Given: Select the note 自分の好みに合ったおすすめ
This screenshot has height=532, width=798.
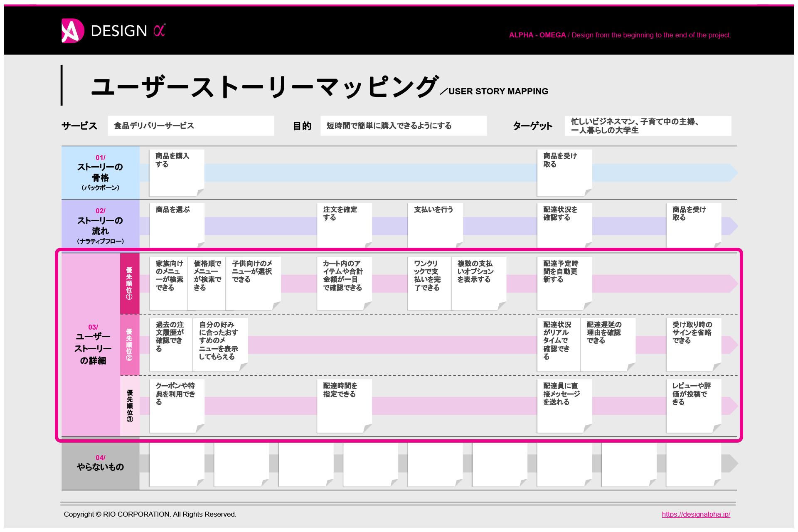Looking at the screenshot, I should click(x=220, y=345).
